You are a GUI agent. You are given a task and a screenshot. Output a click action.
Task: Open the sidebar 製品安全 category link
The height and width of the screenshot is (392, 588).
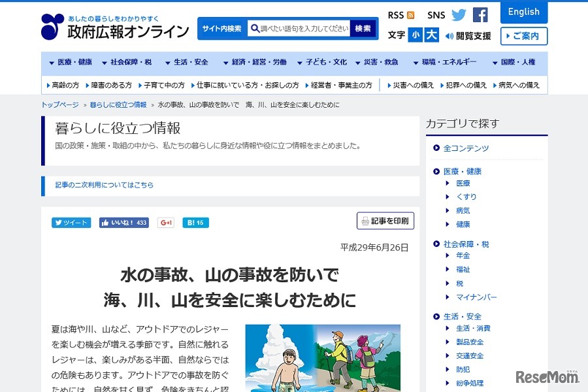tap(470, 342)
